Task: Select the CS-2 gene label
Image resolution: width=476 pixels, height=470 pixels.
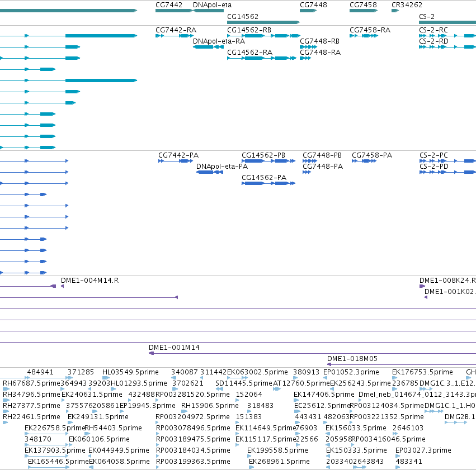Action: pyautogui.click(x=427, y=16)
